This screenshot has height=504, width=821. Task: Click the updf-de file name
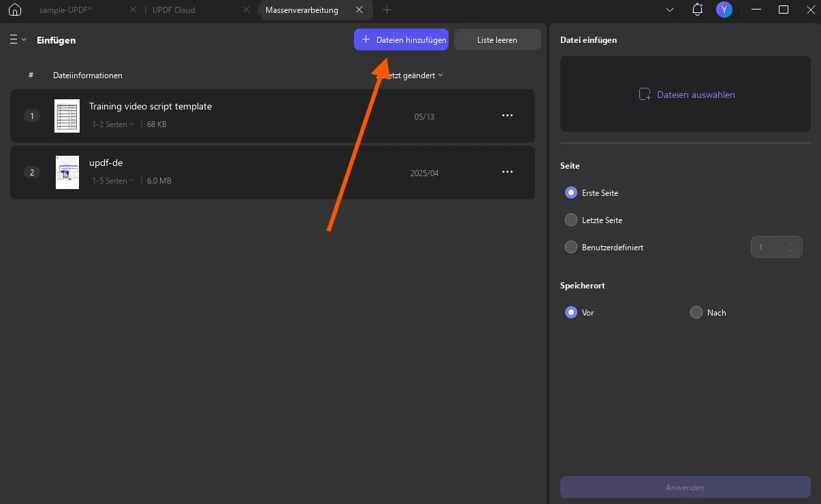[106, 163]
